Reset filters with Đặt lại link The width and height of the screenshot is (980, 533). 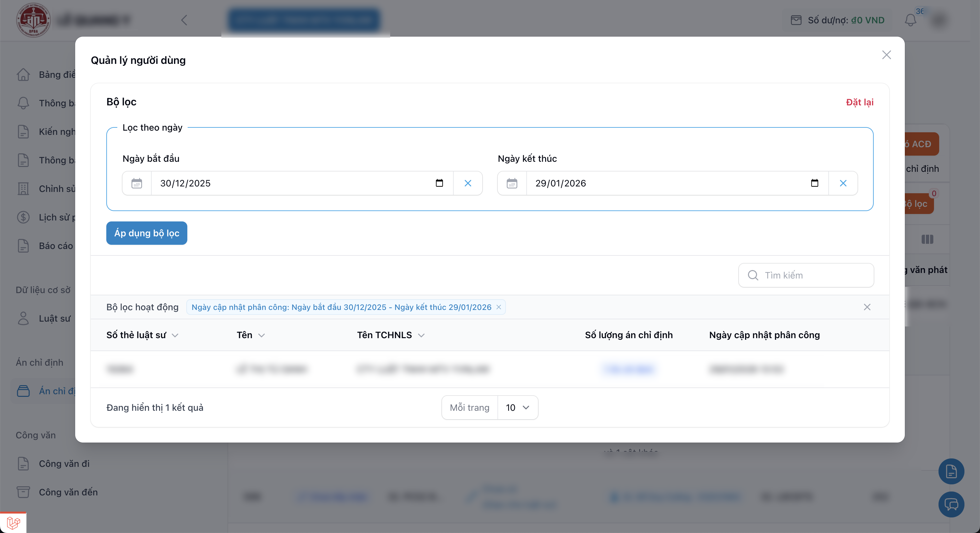[859, 102]
